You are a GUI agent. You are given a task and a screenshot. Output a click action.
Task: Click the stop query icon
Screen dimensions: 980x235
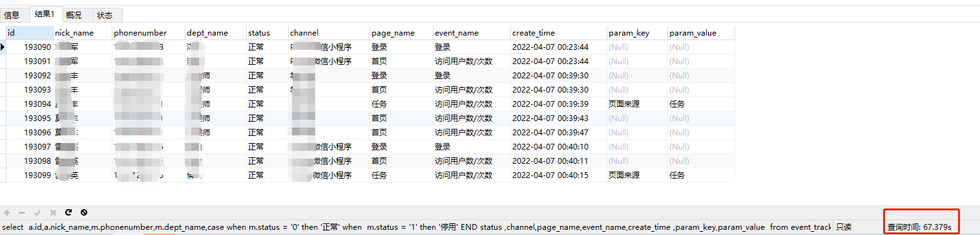(x=84, y=212)
